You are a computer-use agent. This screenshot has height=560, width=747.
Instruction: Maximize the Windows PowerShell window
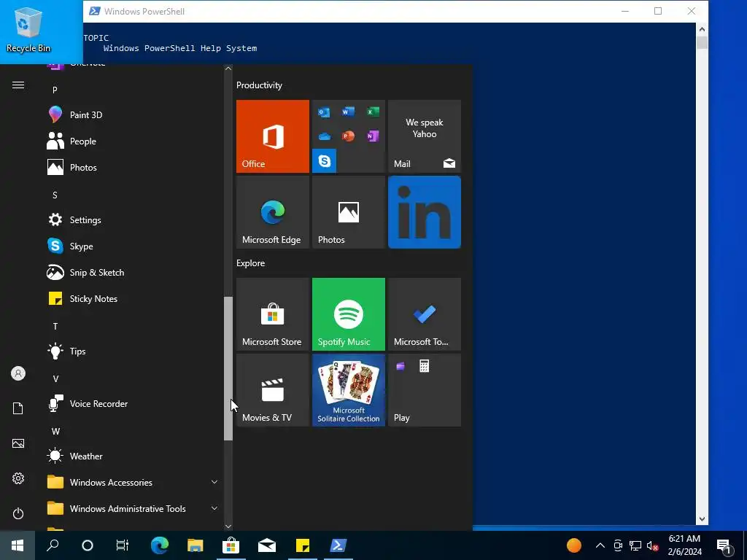[658, 11]
